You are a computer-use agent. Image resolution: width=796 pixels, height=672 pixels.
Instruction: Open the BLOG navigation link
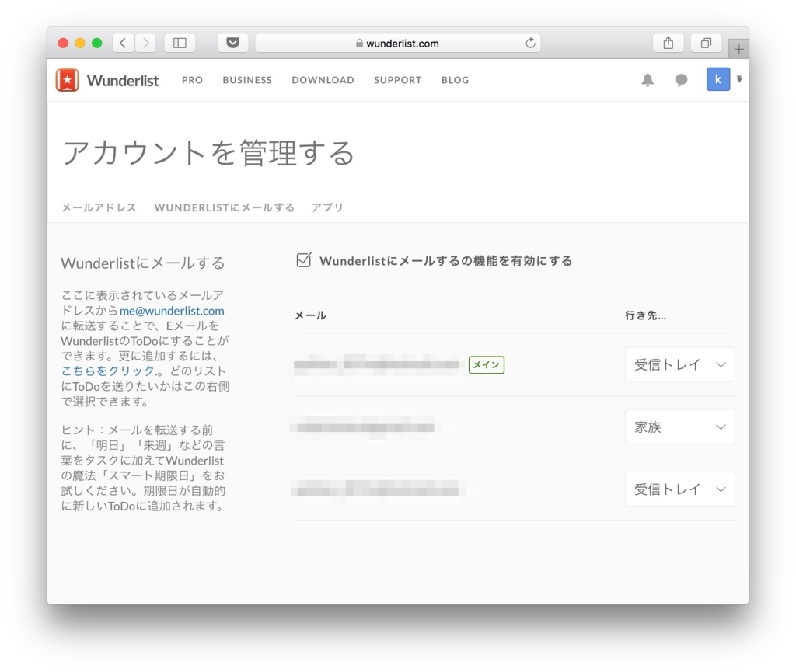coord(456,80)
